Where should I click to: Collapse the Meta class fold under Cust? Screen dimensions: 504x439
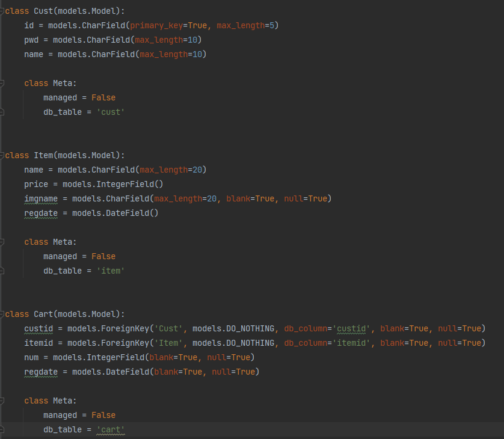(x=2, y=83)
